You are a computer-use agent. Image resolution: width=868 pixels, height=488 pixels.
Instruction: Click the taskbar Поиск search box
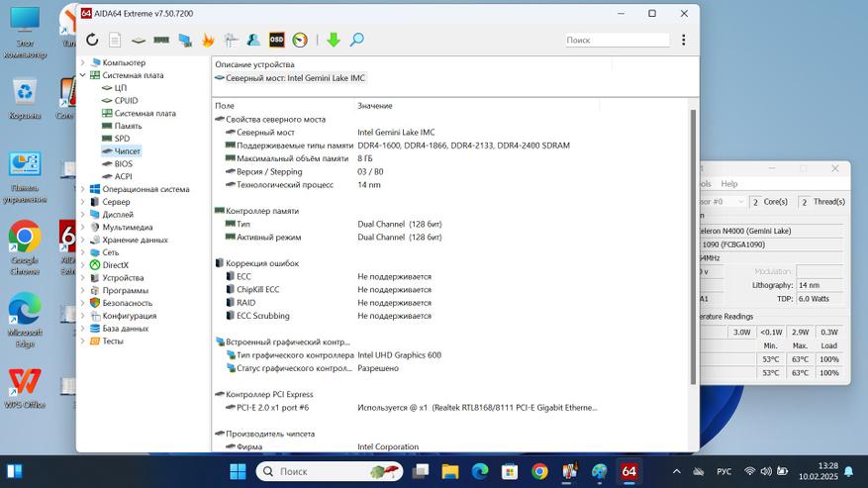click(330, 471)
